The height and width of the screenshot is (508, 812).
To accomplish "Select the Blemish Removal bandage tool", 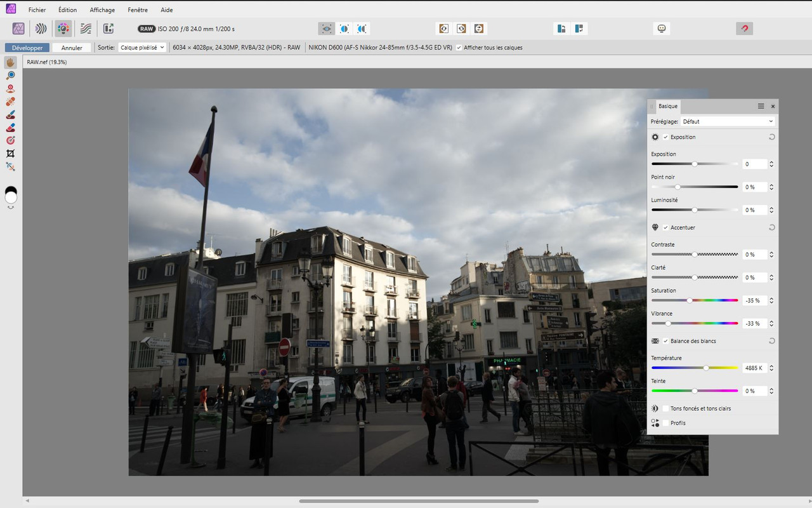I will (x=11, y=102).
